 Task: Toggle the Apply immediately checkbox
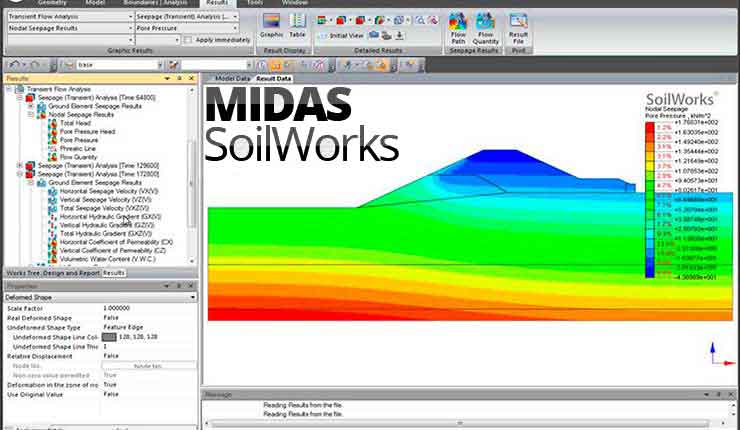[188, 40]
